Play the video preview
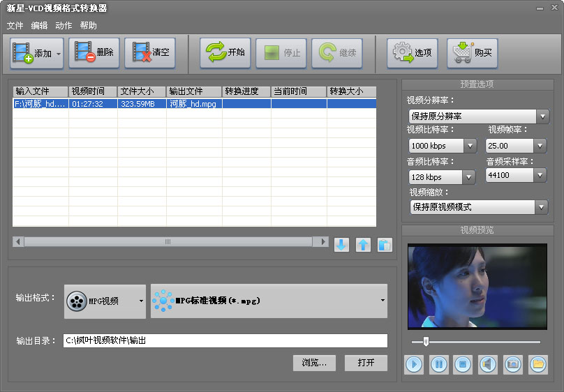Screen dimensions: 564x392 point(415,363)
